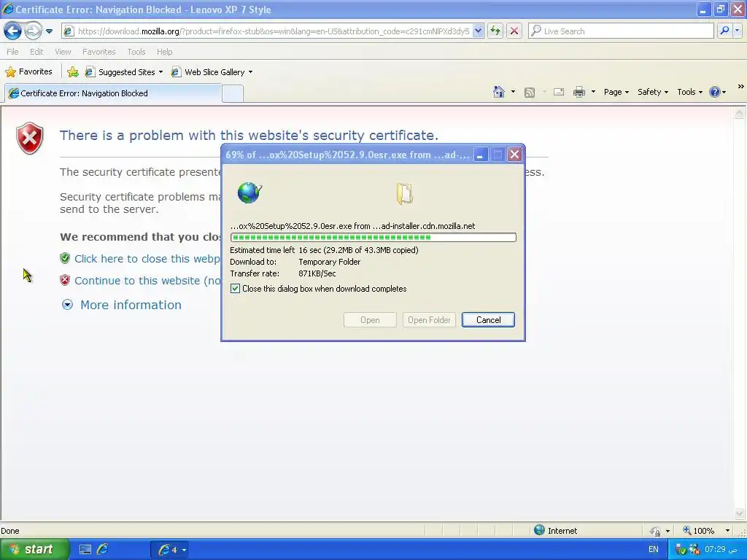The width and height of the screenshot is (747, 560).
Task: Open a new blank tab
Action: pyautogui.click(x=233, y=93)
